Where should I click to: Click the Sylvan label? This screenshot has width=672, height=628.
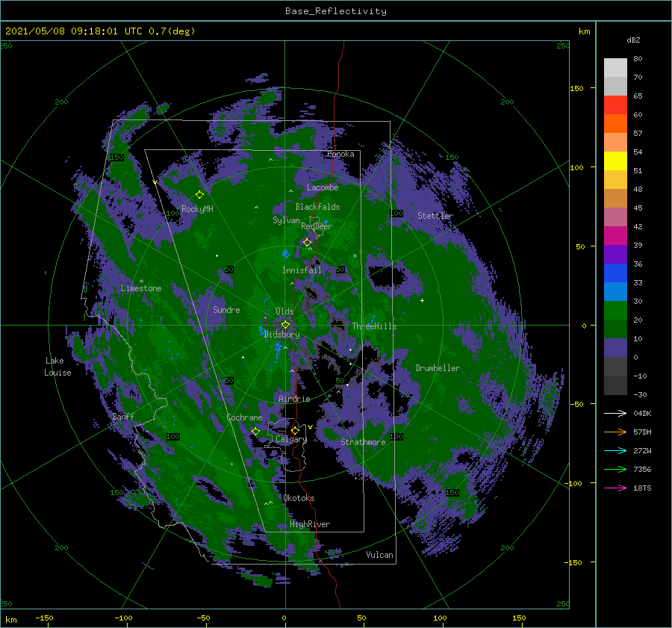286,220
